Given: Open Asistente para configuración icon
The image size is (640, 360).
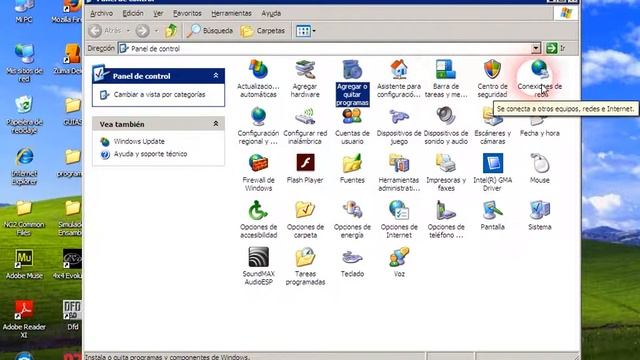Looking at the screenshot, I should [399, 79].
